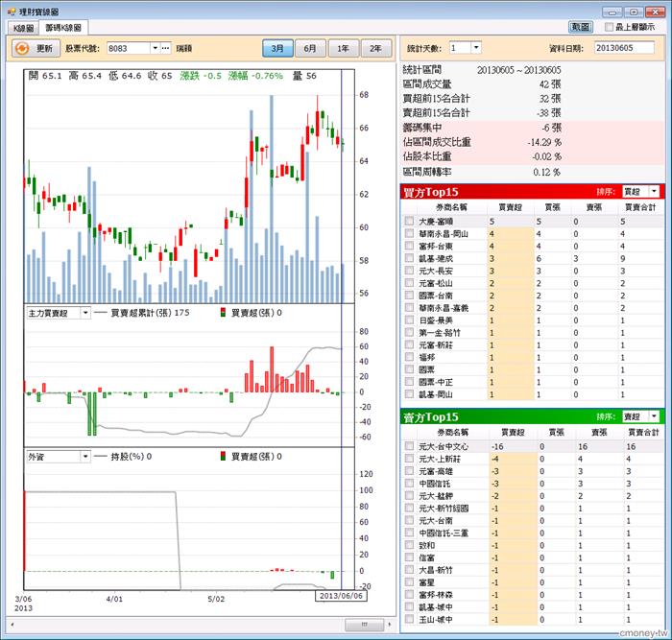Check the 玉山-城中 broker checkbox
The height and width of the screenshot is (640, 672).
[409, 620]
